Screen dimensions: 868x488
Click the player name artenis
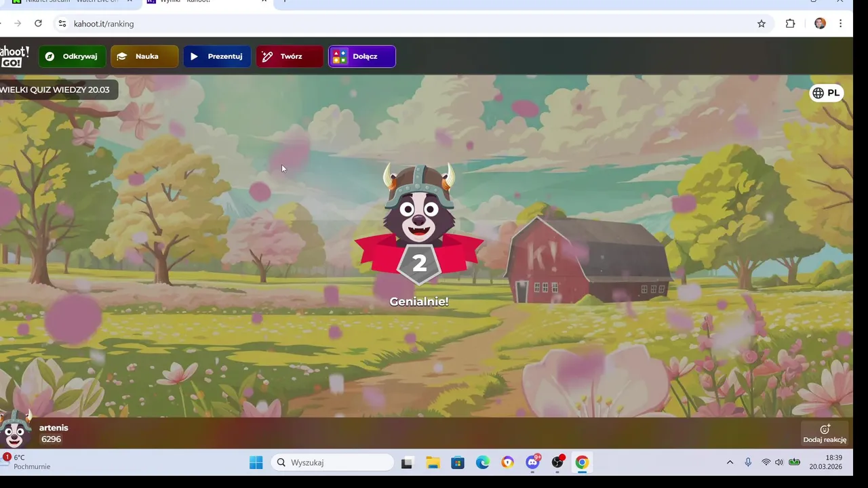coord(54,428)
